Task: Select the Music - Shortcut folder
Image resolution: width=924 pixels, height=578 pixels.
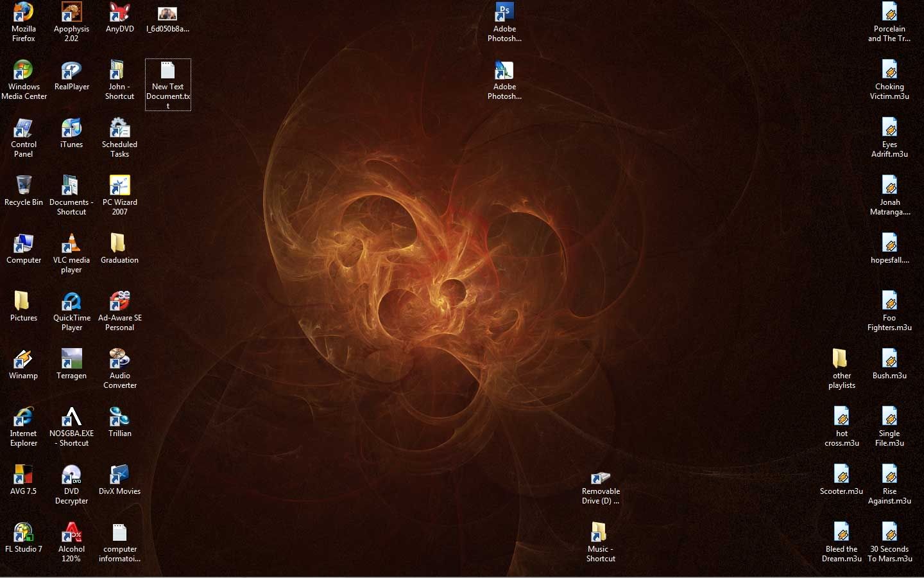Action: pyautogui.click(x=599, y=532)
